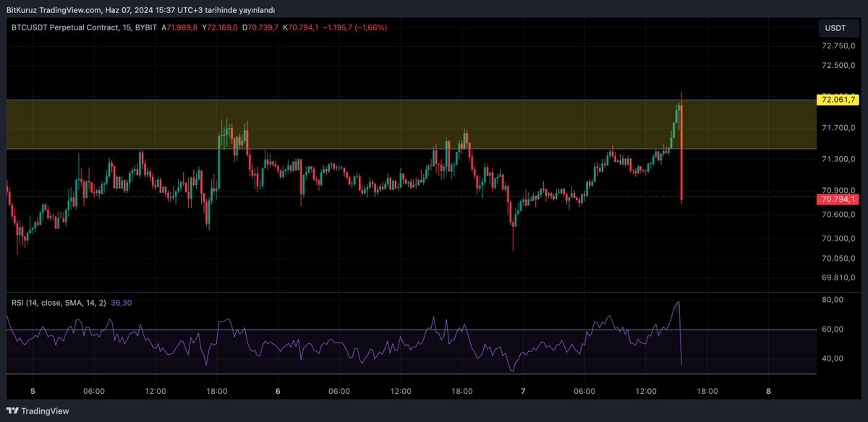Click the 40,00 RSI axis label
The width and height of the screenshot is (868, 422).
(x=833, y=359)
